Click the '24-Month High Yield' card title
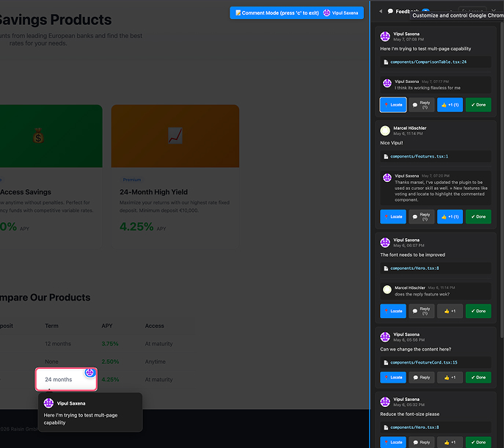The height and width of the screenshot is (448, 504). (153, 192)
